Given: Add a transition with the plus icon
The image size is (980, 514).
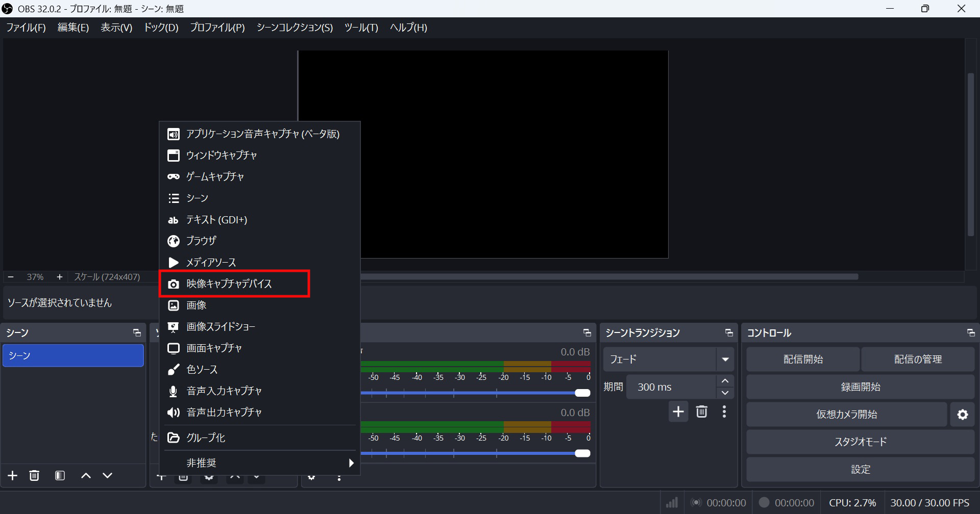Looking at the screenshot, I should (678, 412).
